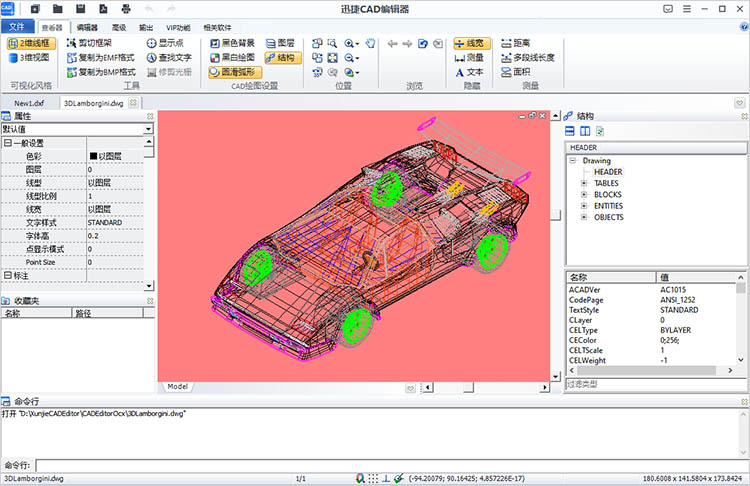This screenshot has height=486, width=750.
Task: Select the Model layout tab
Action: tap(177, 386)
